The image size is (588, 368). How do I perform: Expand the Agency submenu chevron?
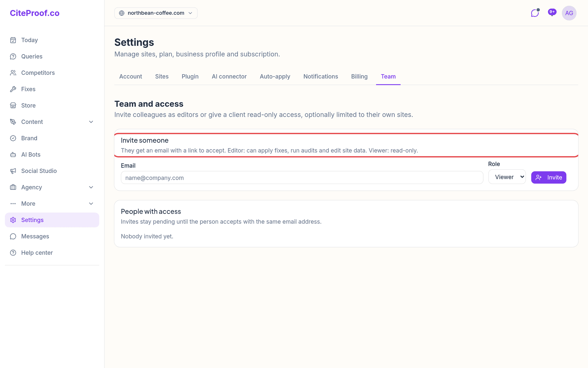(91, 187)
